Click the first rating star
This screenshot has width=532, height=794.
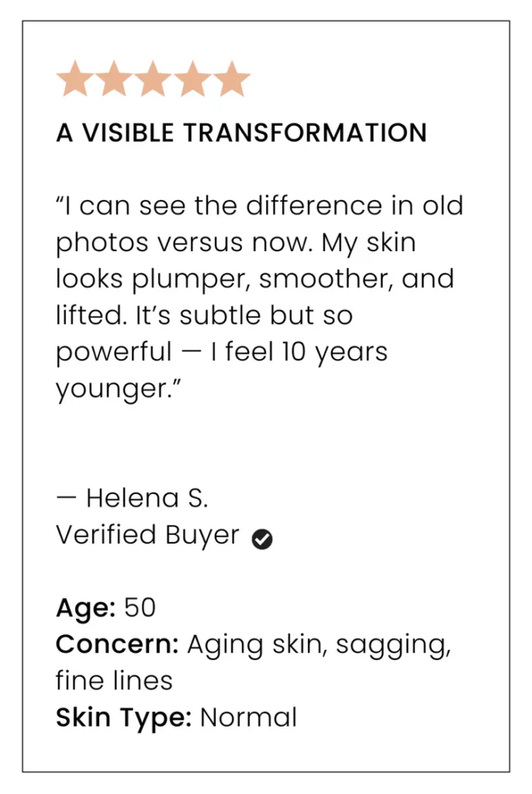click(x=75, y=79)
